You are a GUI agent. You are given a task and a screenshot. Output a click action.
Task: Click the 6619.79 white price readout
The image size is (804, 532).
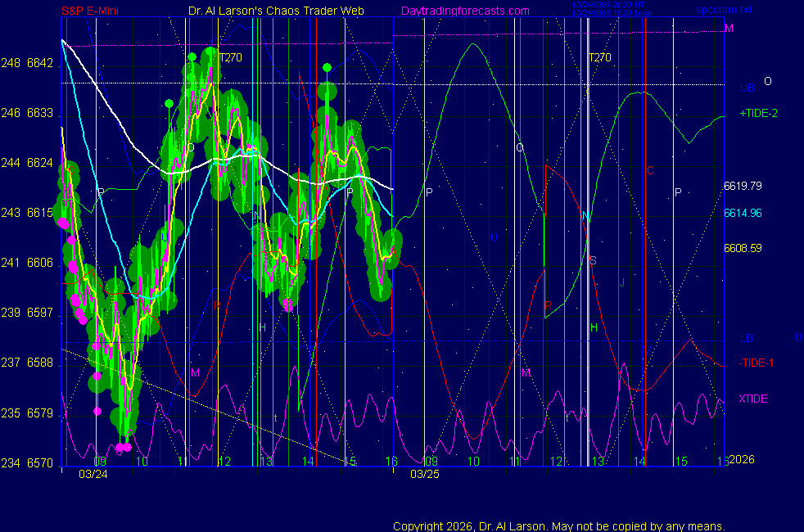(743, 186)
